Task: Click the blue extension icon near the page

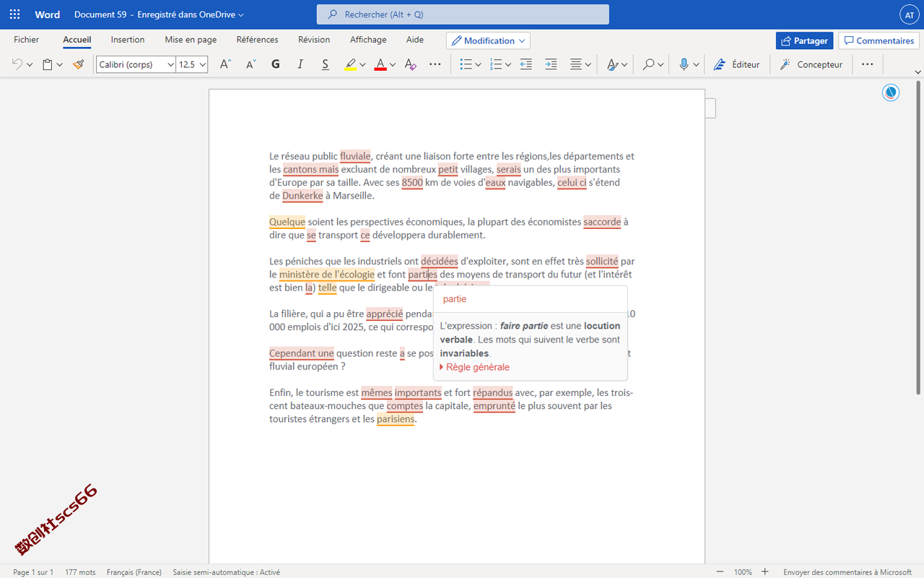Action: (x=891, y=92)
